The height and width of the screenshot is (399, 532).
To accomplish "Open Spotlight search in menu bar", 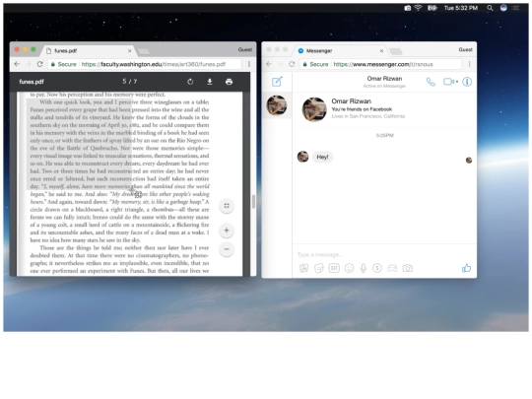I will click(490, 8).
